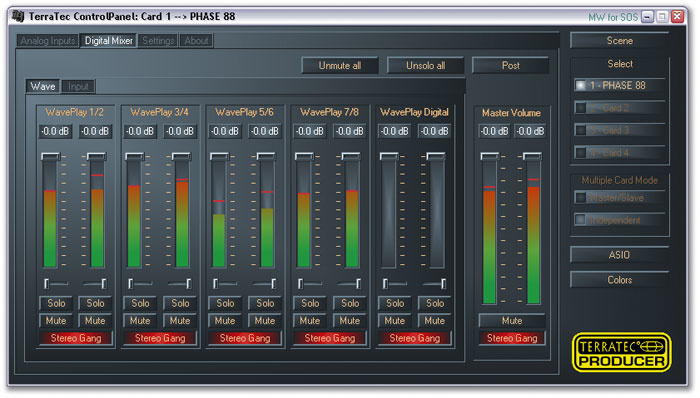Screen dimensions: 700x398
Task: Mute the left channel of WavePlay 5/6
Action: (x=225, y=321)
